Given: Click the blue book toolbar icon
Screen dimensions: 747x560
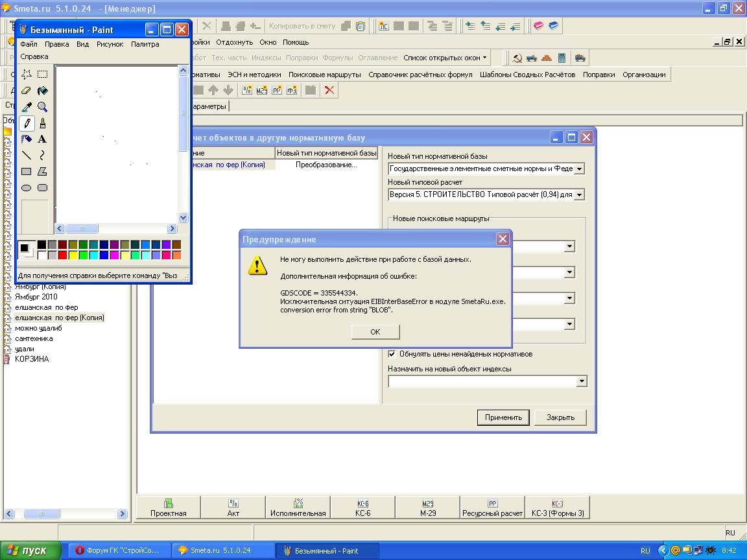Looking at the screenshot, I should point(553,26).
